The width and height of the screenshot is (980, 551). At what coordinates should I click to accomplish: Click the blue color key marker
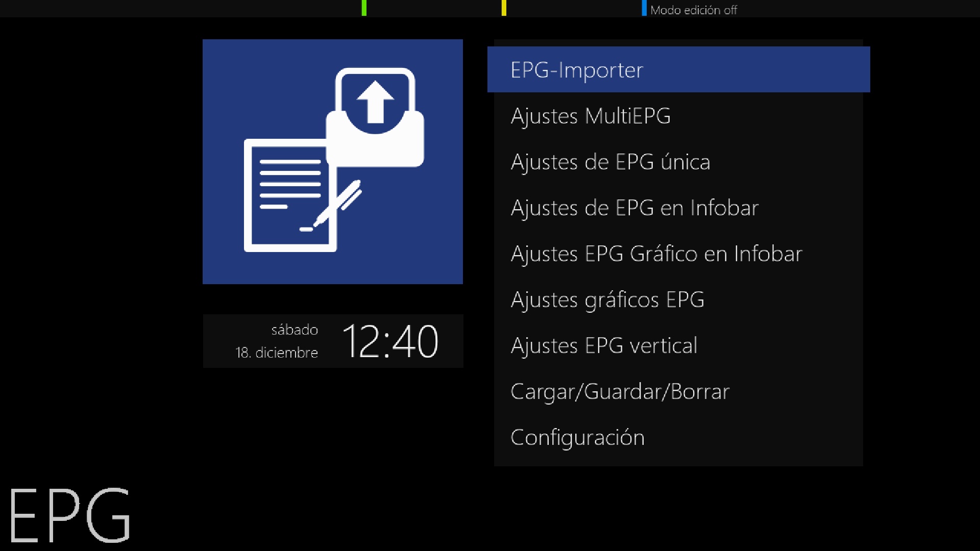[x=644, y=8]
